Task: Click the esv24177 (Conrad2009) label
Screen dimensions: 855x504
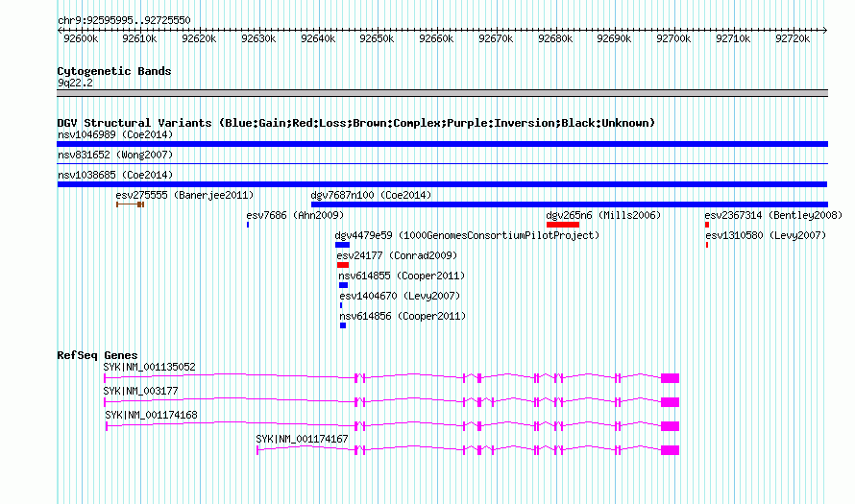Action: click(397, 255)
